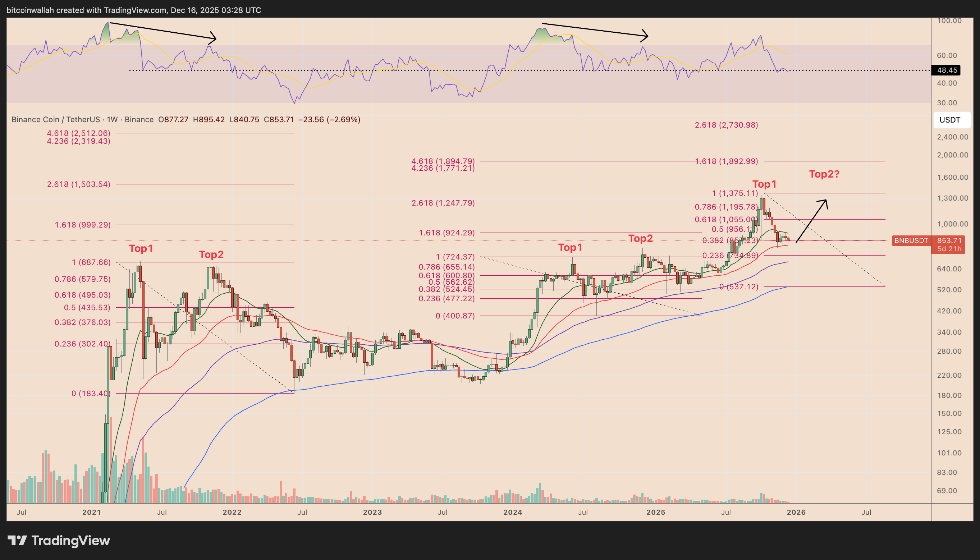Click the BNBUSDT price label tag

point(911,240)
